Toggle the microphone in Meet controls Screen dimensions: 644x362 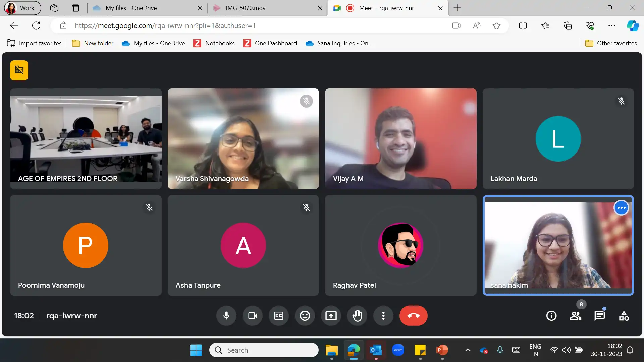(x=226, y=316)
